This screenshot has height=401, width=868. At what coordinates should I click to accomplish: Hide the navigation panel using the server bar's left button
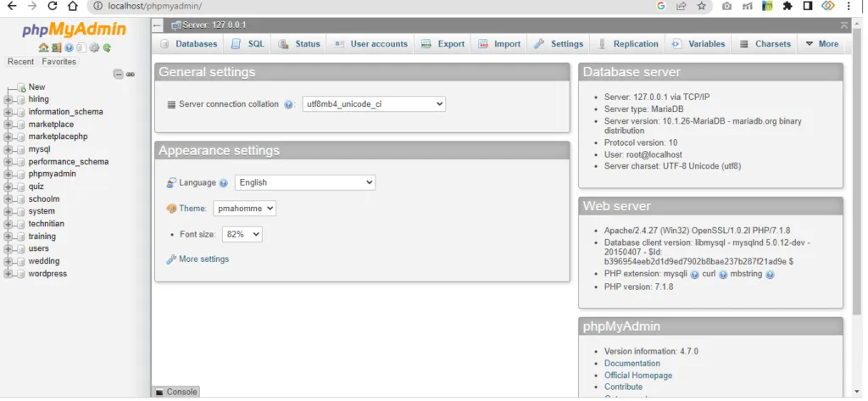click(158, 25)
